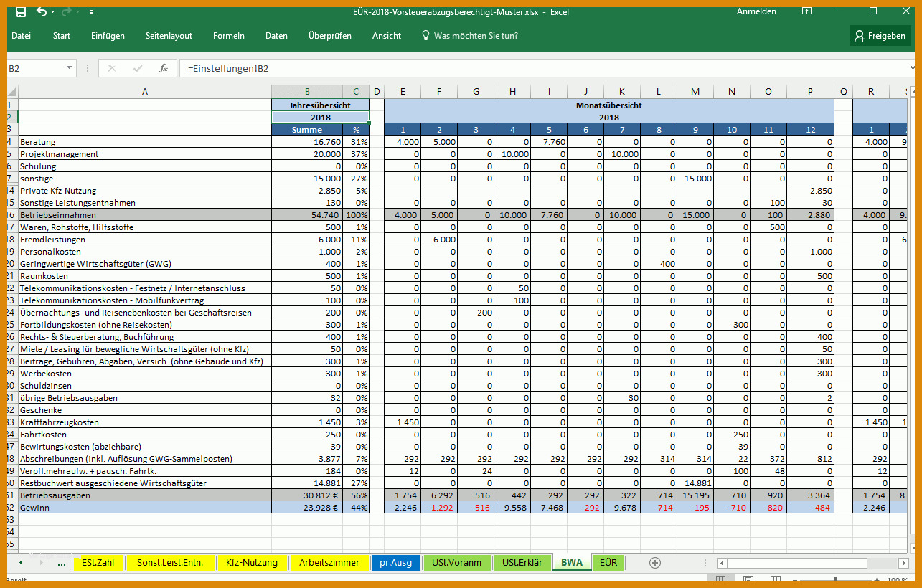Click the New Sheet plus icon

click(654, 563)
